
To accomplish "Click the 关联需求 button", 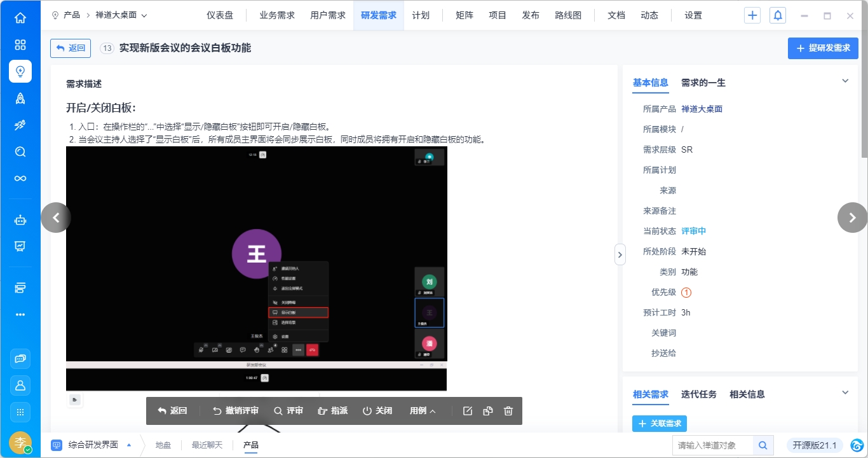I will click(x=659, y=424).
